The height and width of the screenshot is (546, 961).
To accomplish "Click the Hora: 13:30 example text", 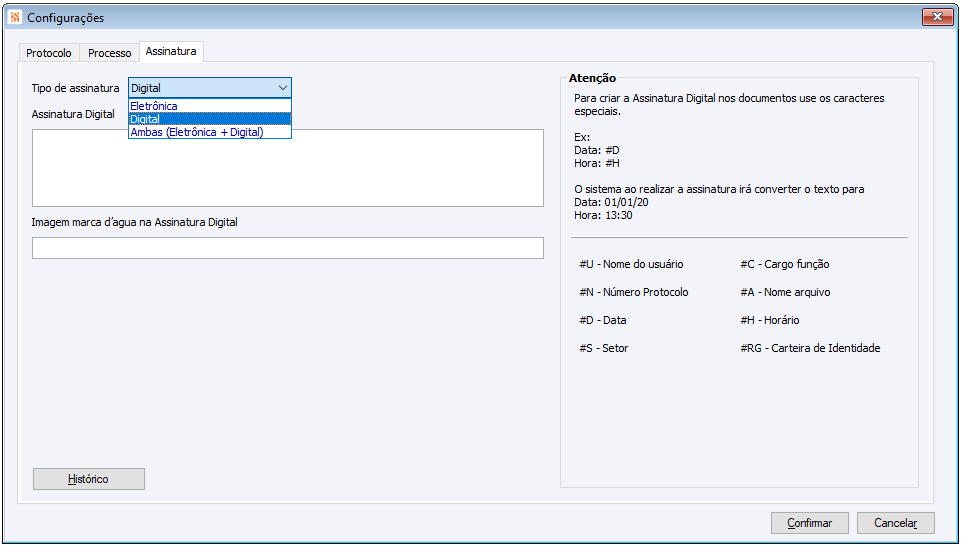I will tap(603, 216).
